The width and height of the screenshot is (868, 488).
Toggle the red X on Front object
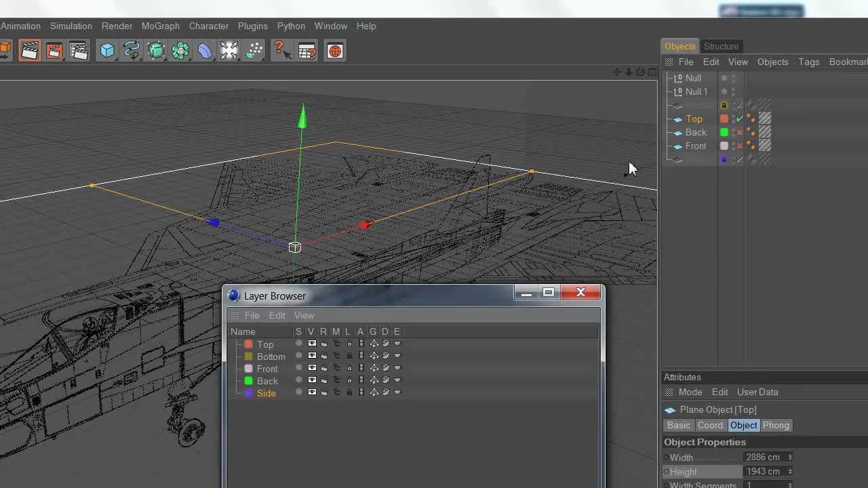(x=740, y=146)
